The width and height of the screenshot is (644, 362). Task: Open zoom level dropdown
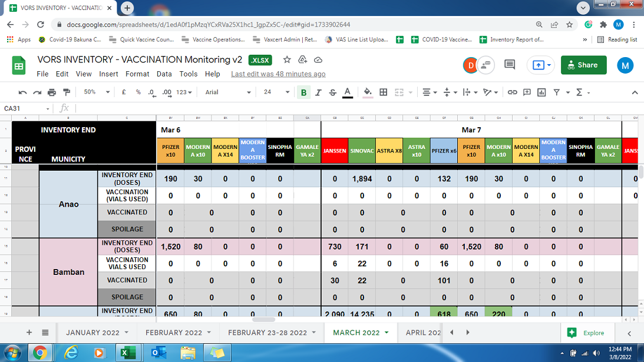[x=97, y=92]
